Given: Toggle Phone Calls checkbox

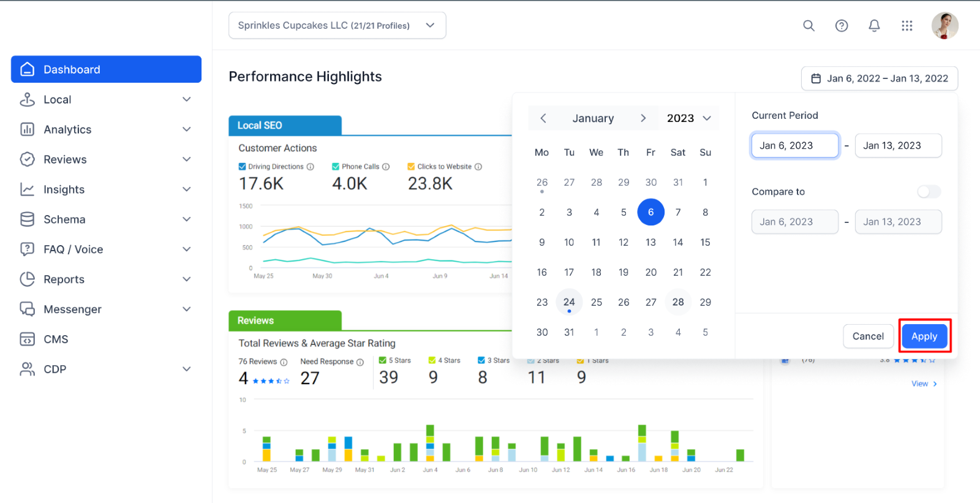Looking at the screenshot, I should tap(336, 167).
